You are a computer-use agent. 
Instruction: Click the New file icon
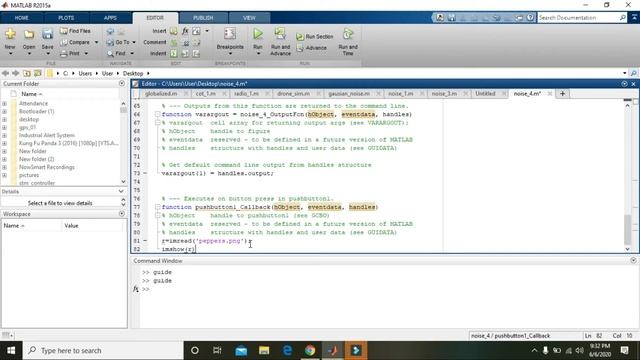tap(10, 34)
